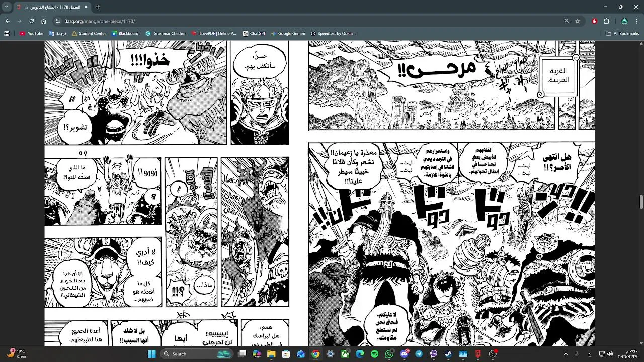Open the Google Gemini bookmark
This screenshot has height=362, width=644.
click(x=288, y=34)
